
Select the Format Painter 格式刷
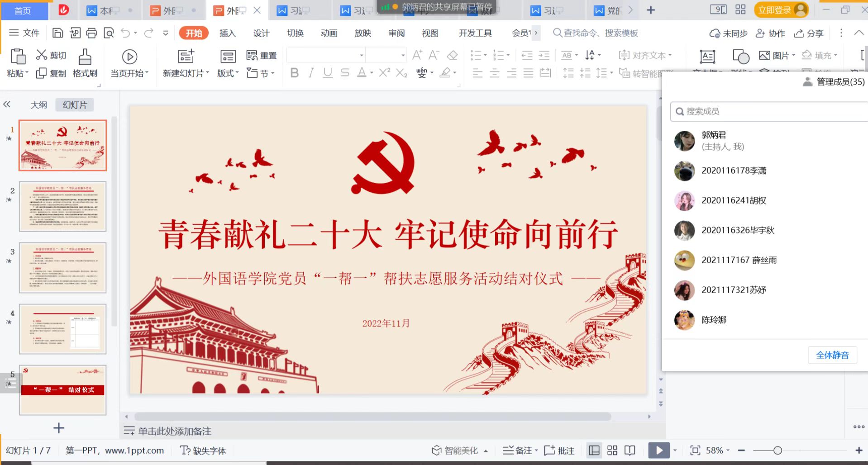[x=85, y=63]
